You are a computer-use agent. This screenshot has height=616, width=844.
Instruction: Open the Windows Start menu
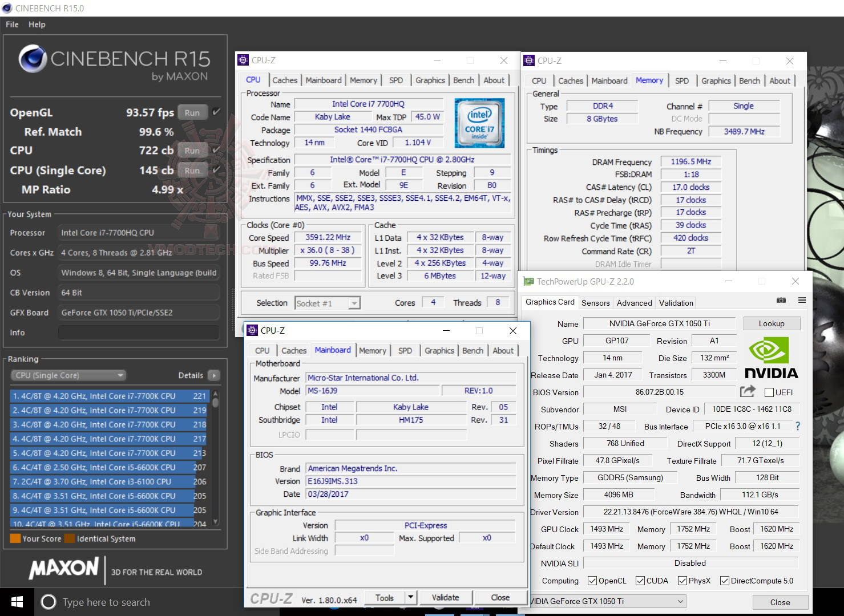click(17, 602)
